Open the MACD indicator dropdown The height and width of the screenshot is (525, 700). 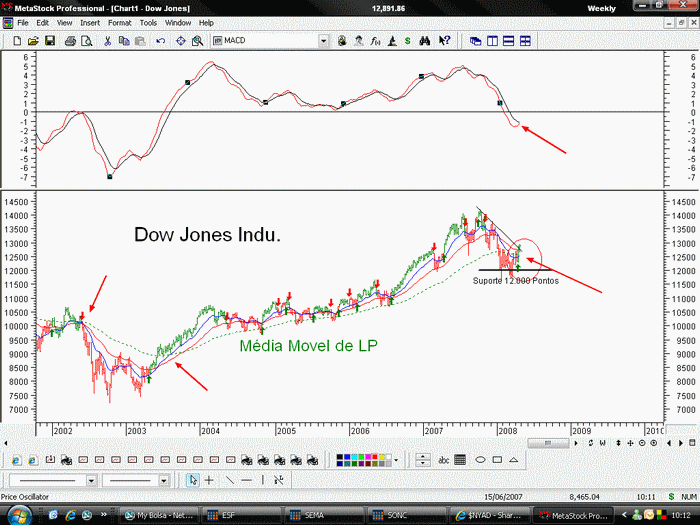point(324,41)
